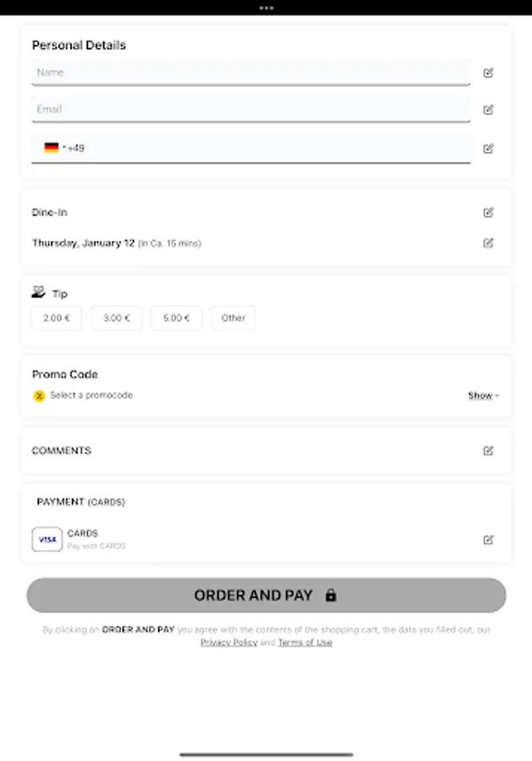Edit the Dine-In order type
Viewport: 532px width, 761px height.
click(488, 212)
